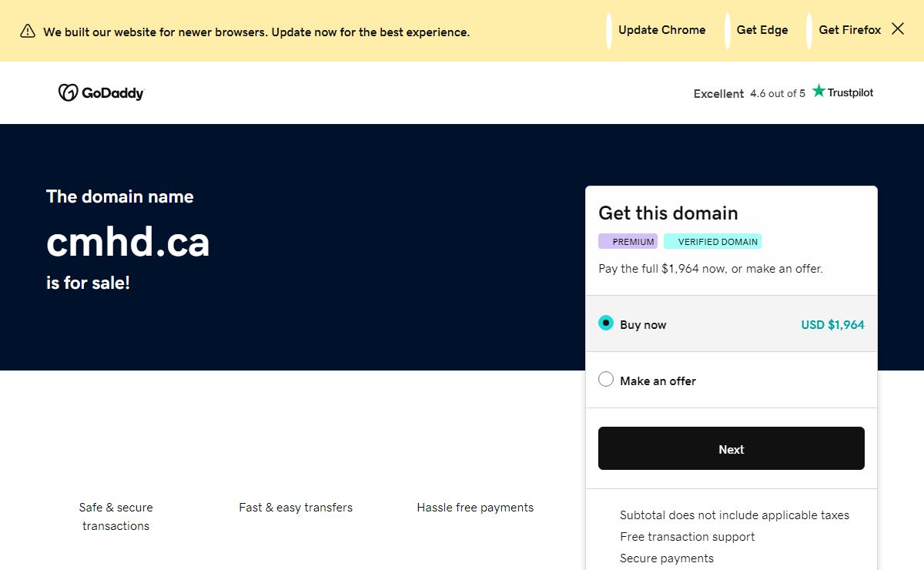
Task: Click the Fast & easy transfers text
Action: coord(296,508)
